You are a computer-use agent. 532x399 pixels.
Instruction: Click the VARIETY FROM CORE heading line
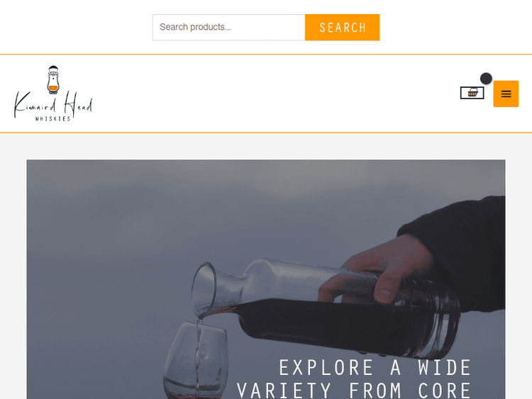tap(354, 390)
